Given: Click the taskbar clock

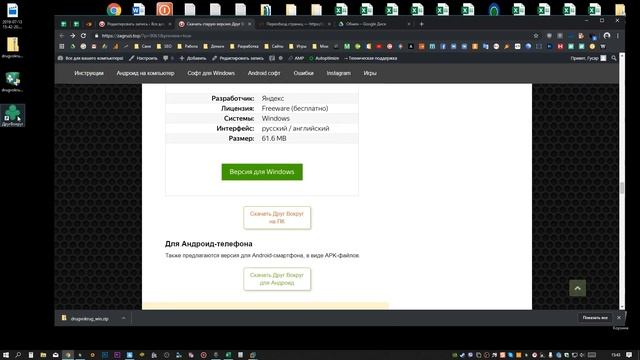Looking at the screenshot, I should click(616, 355).
